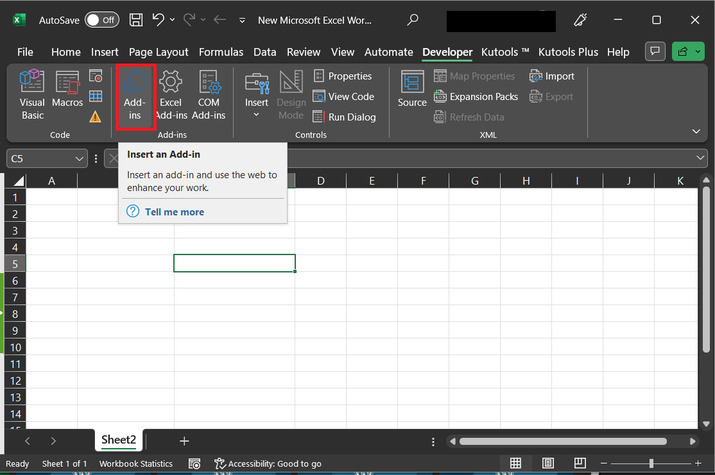715x475 pixels.
Task: Switch to the Formulas tab
Action: coord(220,52)
